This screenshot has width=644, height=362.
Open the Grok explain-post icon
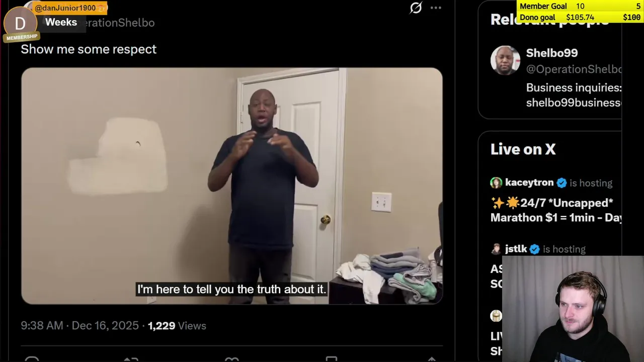[416, 8]
